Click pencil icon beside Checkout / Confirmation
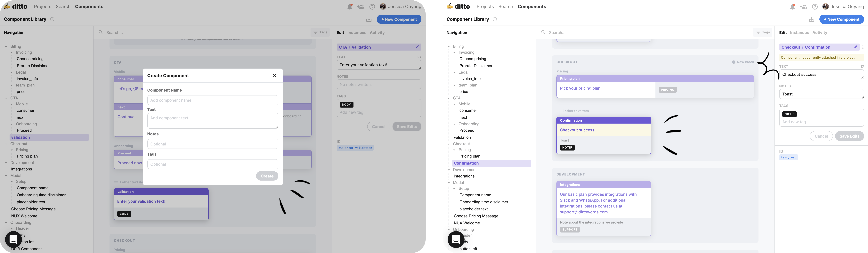The width and height of the screenshot is (868, 253). 856,47
